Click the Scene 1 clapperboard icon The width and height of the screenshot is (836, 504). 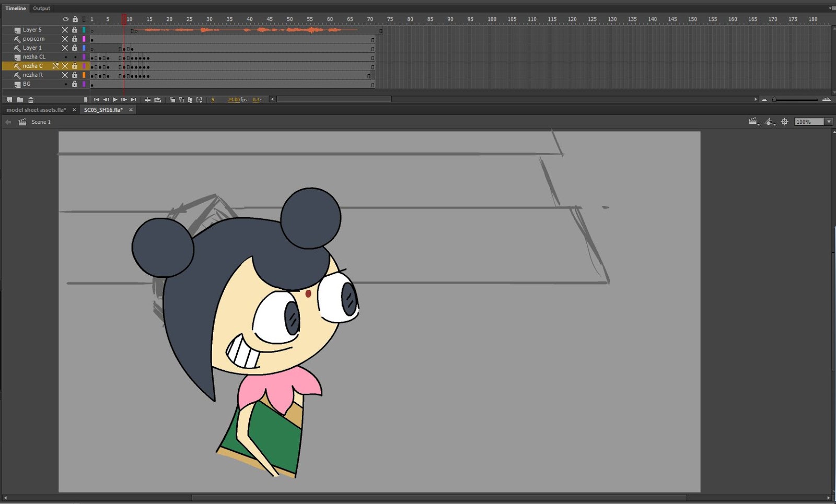[22, 122]
